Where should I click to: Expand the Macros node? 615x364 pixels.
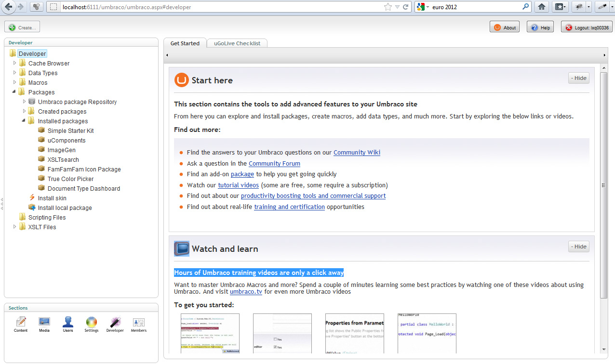coord(14,82)
